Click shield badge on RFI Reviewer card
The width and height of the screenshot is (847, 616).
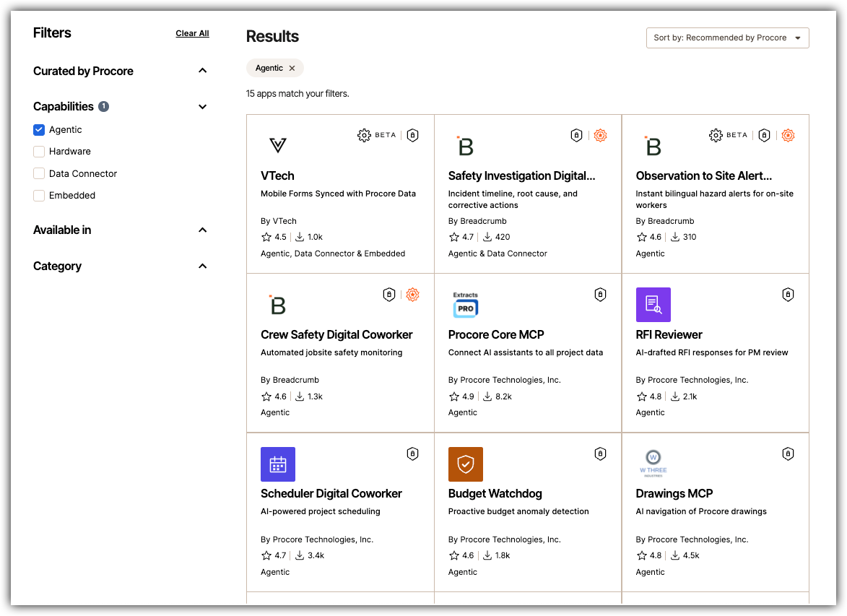(788, 295)
